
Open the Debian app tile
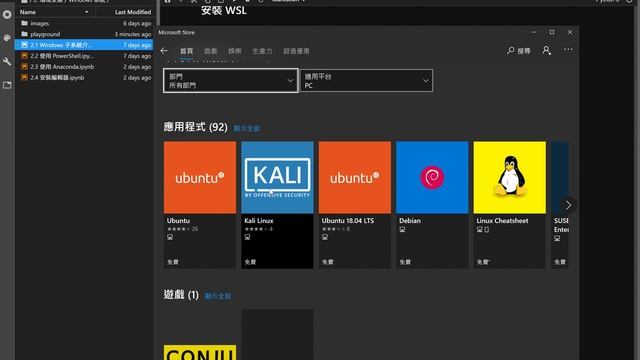coord(432,205)
